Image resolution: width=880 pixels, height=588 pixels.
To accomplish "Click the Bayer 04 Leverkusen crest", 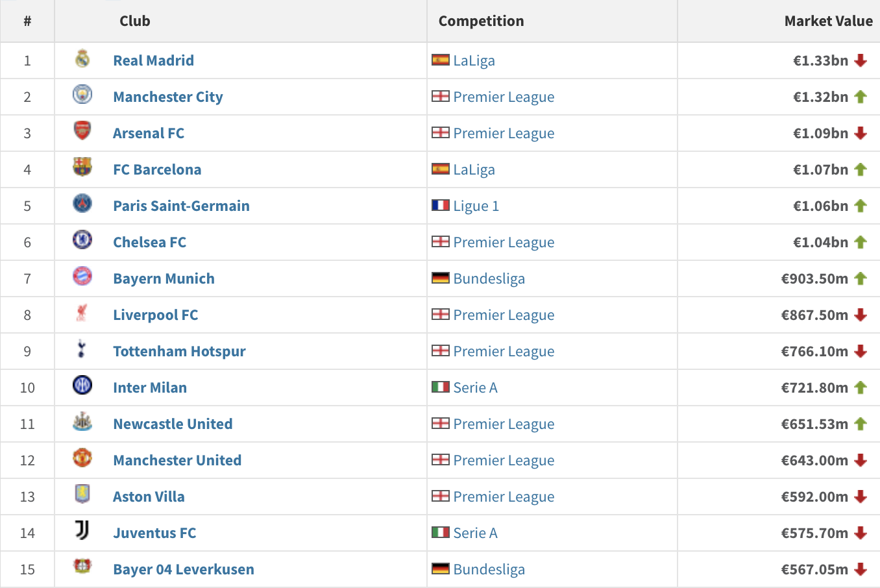I will (82, 567).
